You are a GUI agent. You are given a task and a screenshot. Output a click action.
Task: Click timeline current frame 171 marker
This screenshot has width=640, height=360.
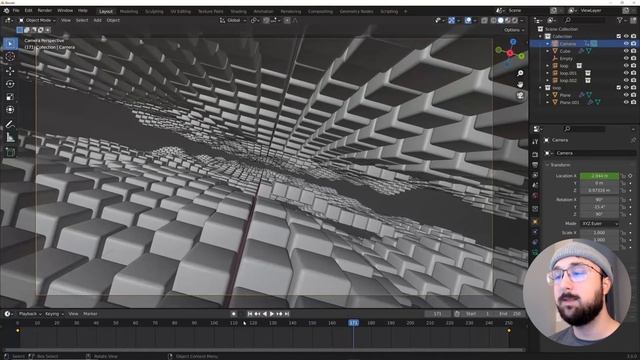(x=353, y=322)
